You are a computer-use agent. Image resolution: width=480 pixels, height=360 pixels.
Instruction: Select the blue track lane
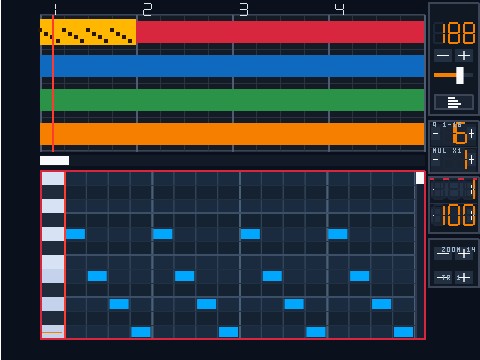(232, 66)
